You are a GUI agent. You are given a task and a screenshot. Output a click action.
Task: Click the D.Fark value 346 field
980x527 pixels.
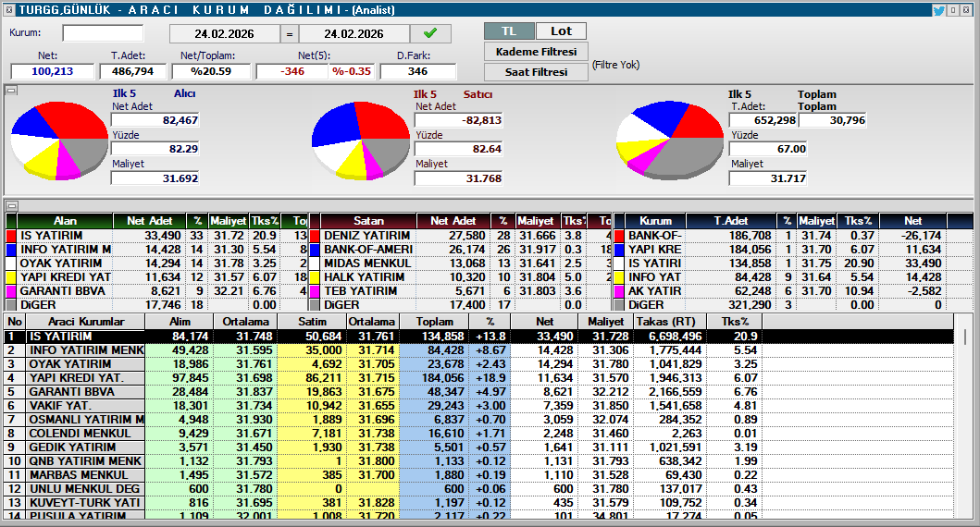(417, 72)
